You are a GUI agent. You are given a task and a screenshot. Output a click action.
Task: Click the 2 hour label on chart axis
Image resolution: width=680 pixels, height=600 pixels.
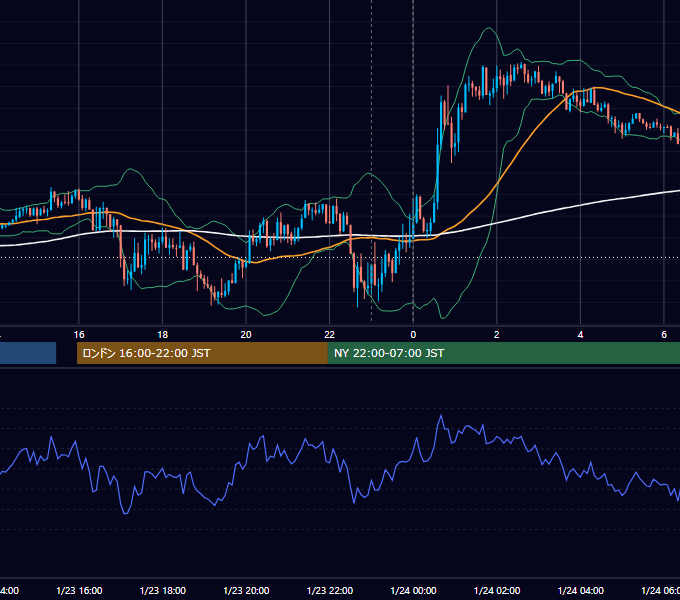point(497,335)
